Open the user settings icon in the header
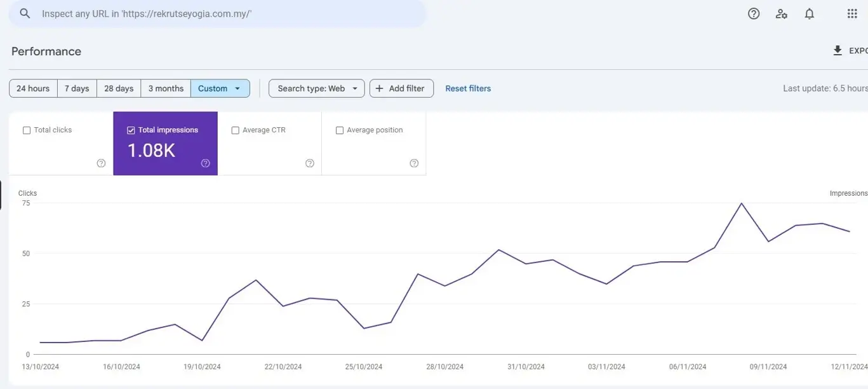This screenshot has width=868, height=389. (x=781, y=13)
